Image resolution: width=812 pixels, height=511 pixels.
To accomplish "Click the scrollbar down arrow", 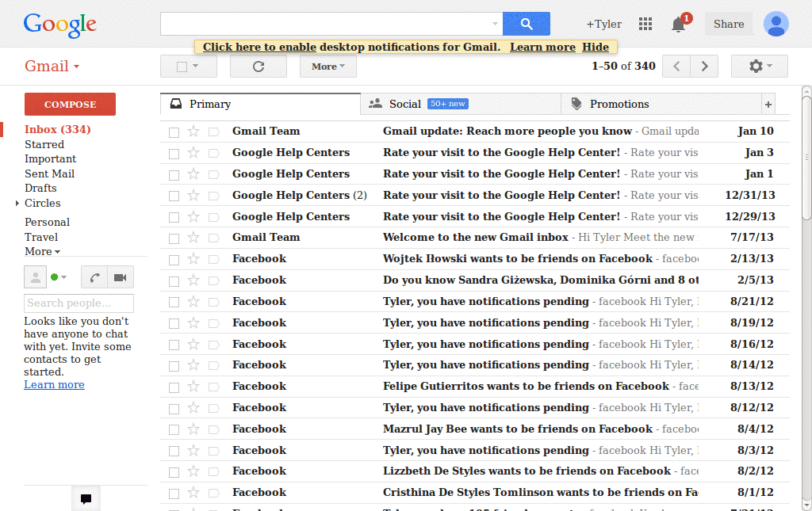I will [x=806, y=505].
